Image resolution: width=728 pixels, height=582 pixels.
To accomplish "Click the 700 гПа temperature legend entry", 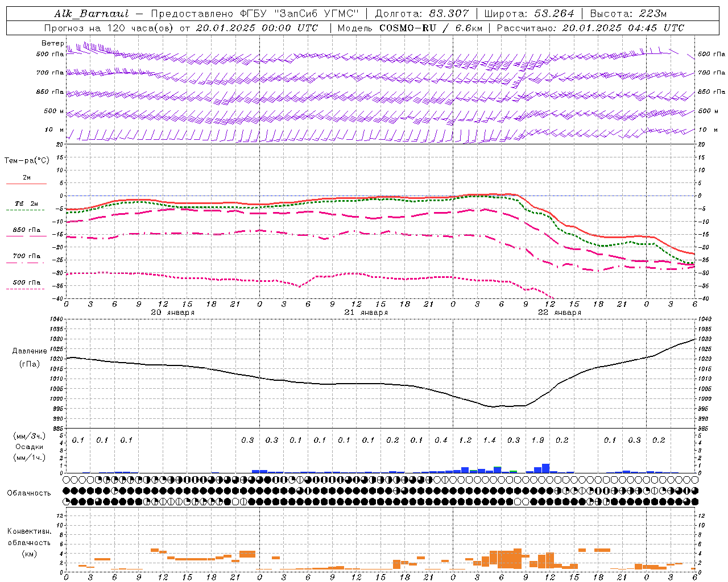I will click(27, 256).
